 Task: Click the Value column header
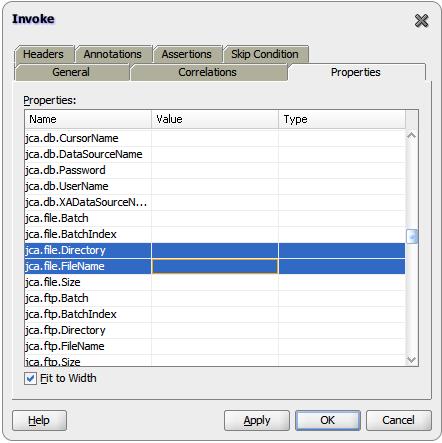(x=215, y=119)
